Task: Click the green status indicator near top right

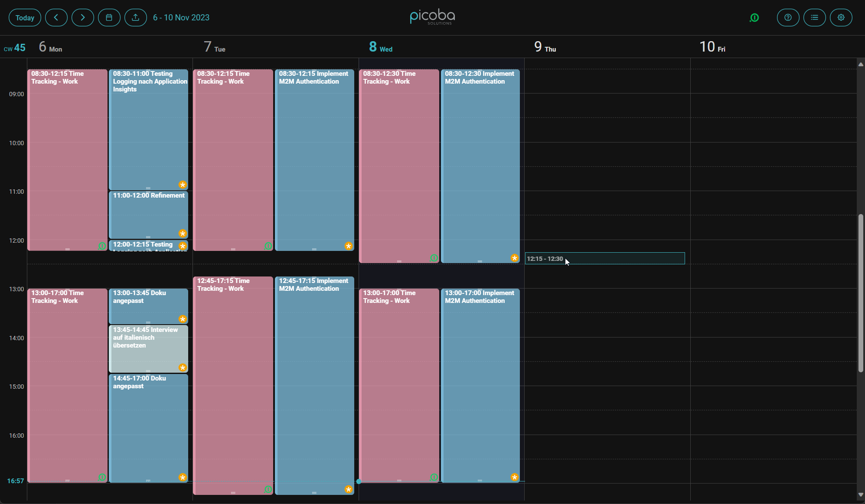Action: [754, 17]
